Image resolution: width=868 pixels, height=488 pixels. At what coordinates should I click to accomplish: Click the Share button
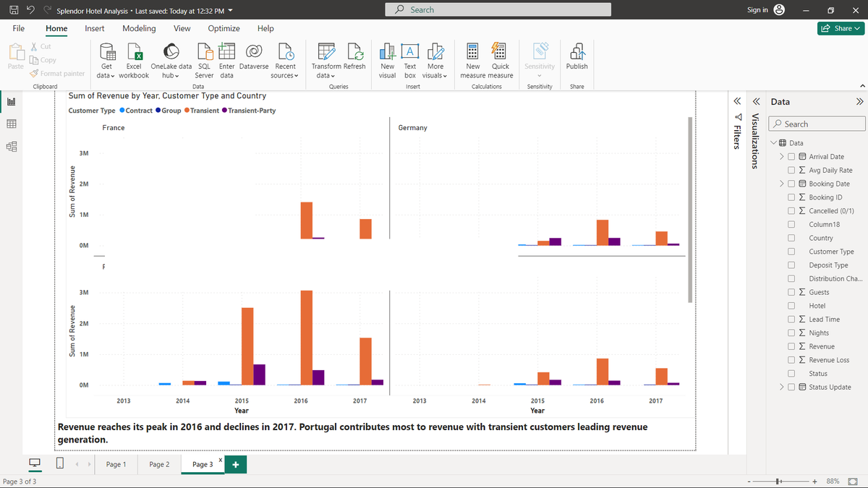pyautogui.click(x=841, y=28)
